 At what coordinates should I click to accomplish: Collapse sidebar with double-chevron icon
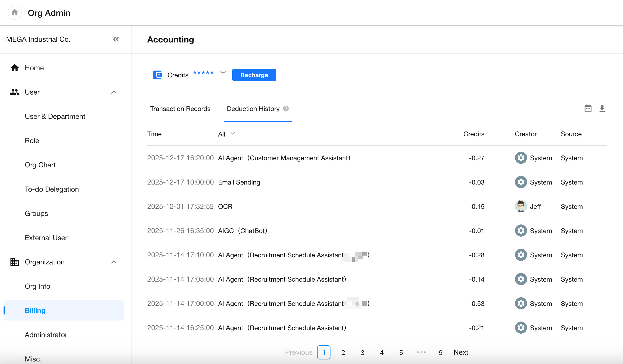click(116, 39)
